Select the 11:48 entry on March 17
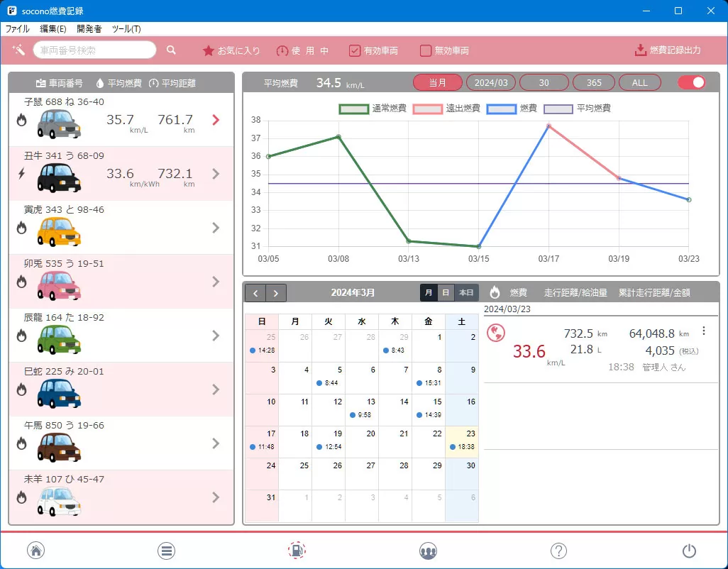Screen dimensions: 728x569 tap(262, 447)
